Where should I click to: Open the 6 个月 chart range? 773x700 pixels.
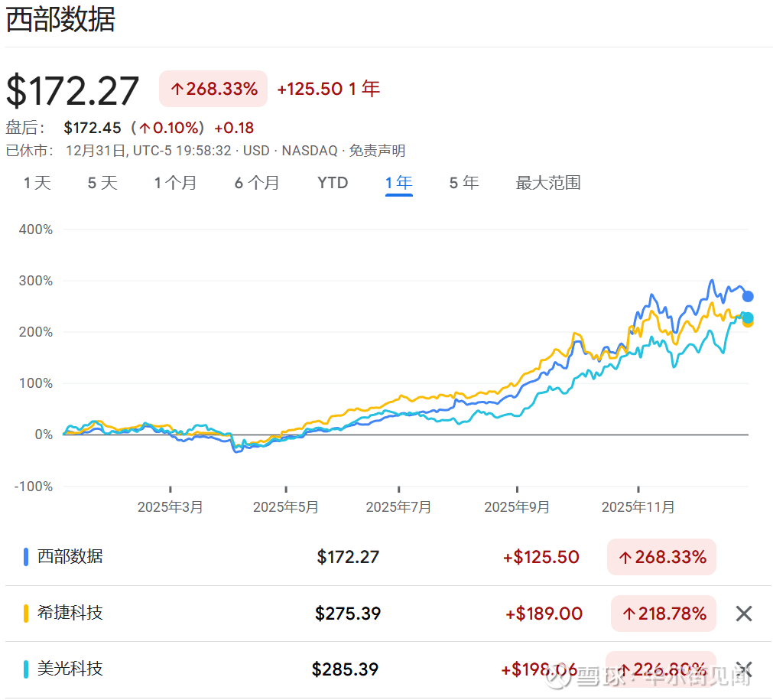point(256,183)
